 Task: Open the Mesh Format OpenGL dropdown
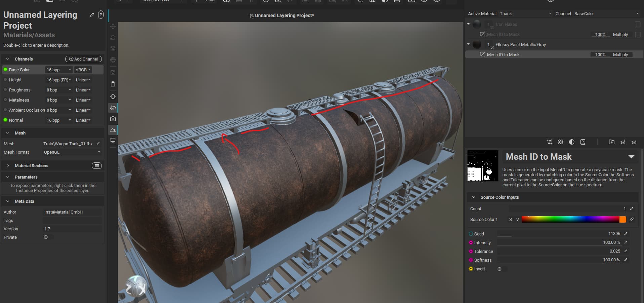click(72, 152)
